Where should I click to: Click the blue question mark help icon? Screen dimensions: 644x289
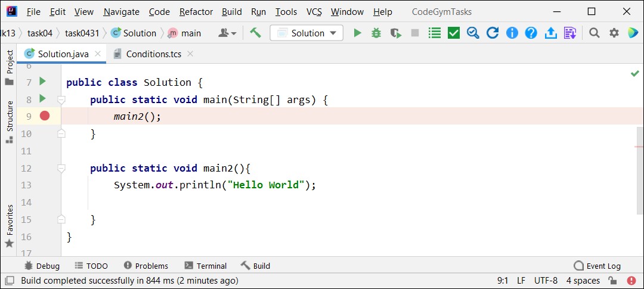coord(531,33)
